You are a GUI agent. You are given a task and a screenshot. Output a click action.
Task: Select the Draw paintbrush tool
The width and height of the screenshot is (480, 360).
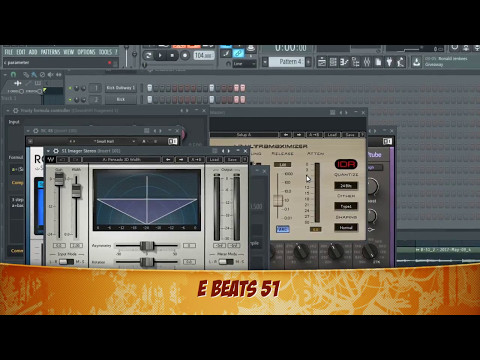[x=226, y=54]
